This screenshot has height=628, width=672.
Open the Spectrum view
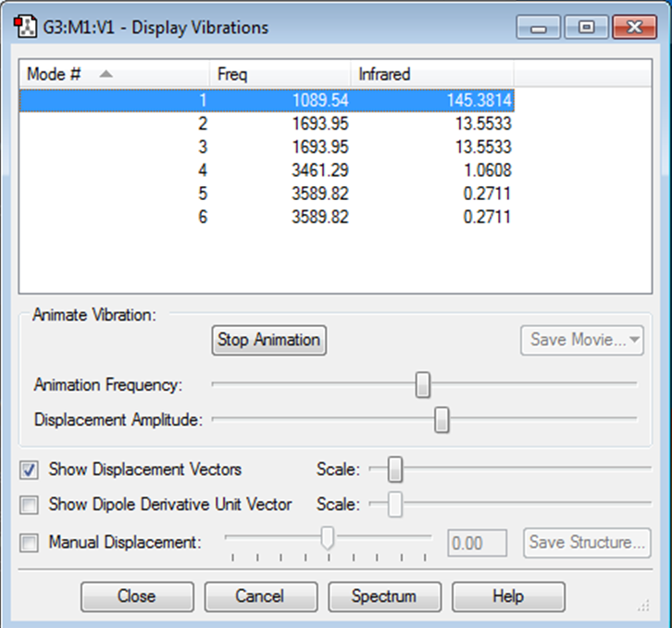[x=385, y=597]
